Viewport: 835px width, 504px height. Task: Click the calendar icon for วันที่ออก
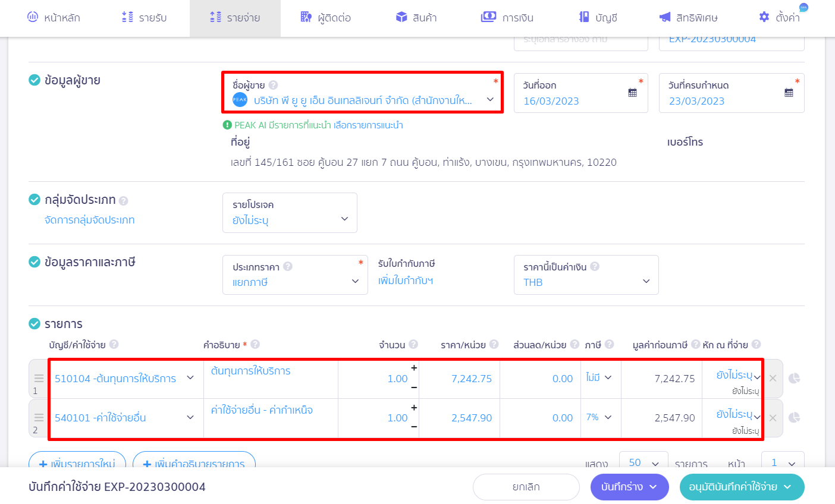click(633, 92)
